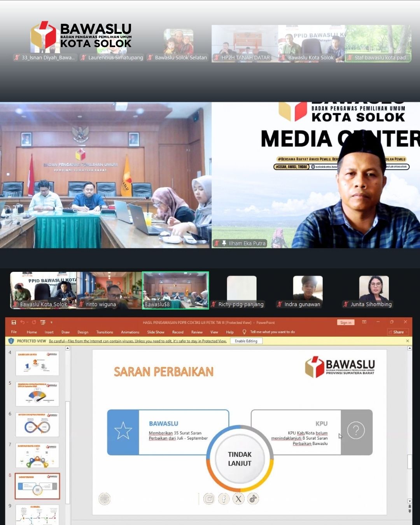Click the Enable Editing button
This screenshot has height=525, width=420.
coord(246,341)
